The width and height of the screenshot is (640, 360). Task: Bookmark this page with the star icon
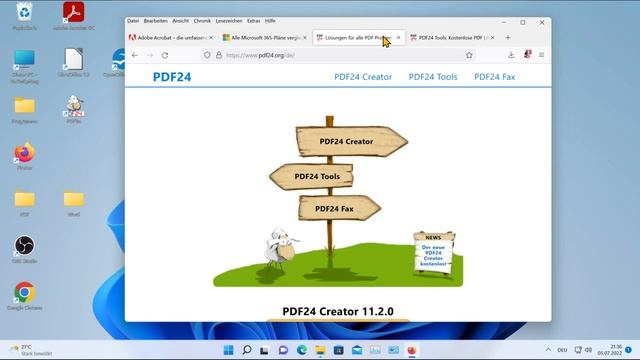(x=469, y=55)
